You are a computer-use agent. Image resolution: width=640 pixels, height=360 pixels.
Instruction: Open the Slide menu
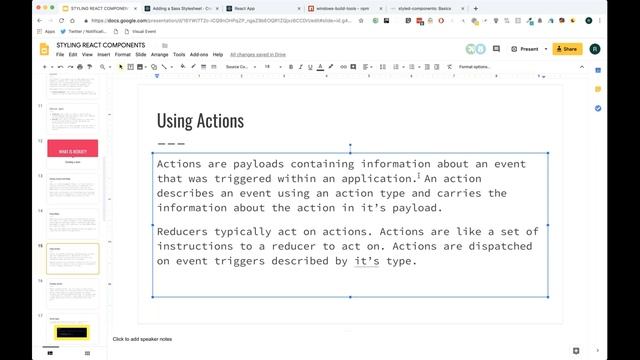click(141, 55)
